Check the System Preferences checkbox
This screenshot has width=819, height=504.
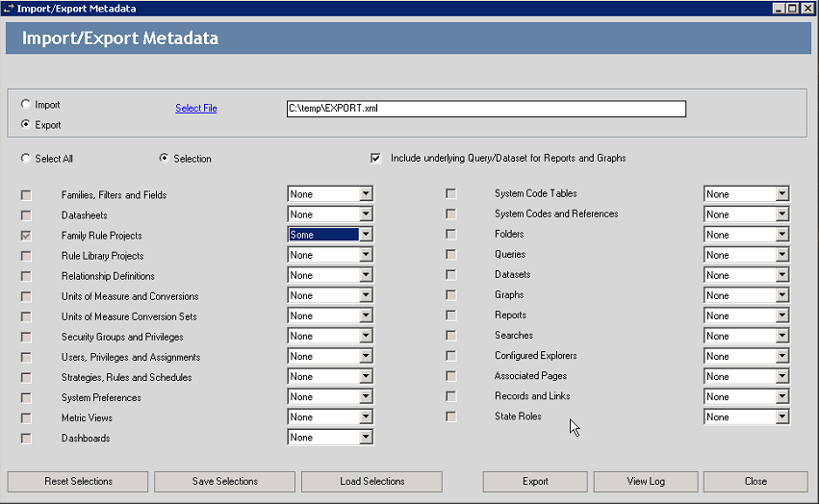tap(26, 398)
